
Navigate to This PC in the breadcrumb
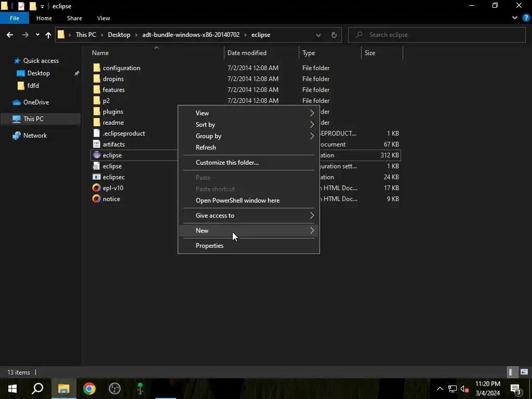(86, 35)
